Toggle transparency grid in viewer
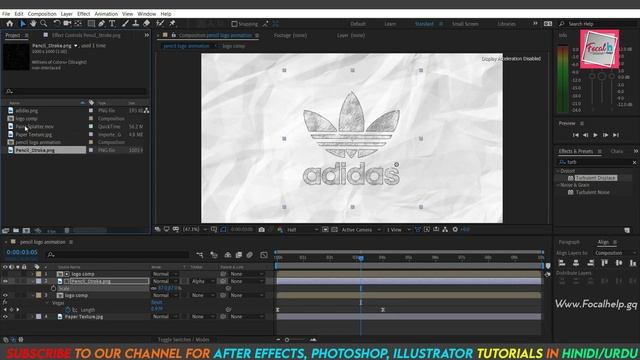 point(334,230)
